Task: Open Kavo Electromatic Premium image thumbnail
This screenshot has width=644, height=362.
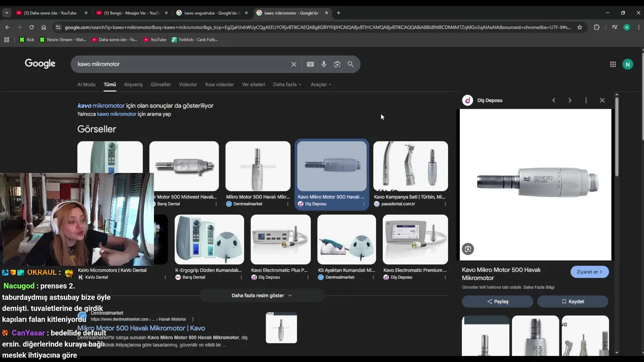Action: (415, 239)
